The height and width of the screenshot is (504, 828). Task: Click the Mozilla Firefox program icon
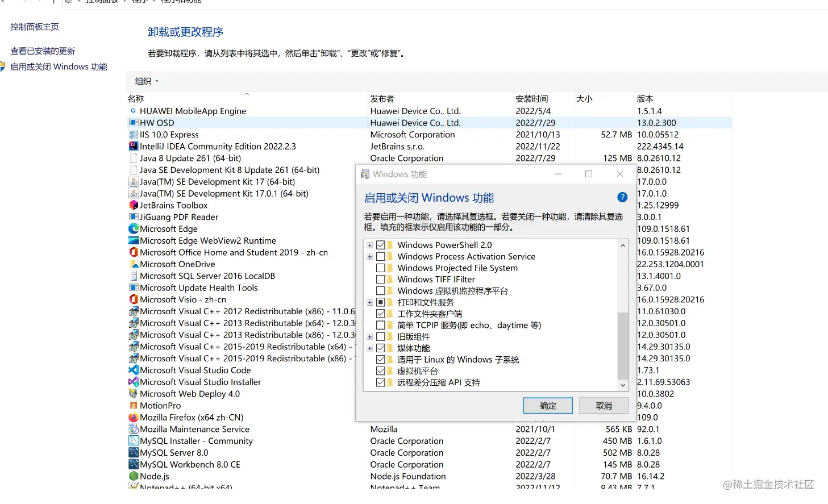(134, 417)
